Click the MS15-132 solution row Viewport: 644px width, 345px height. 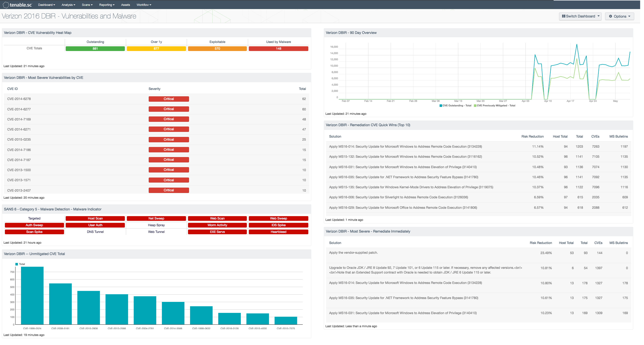tap(479, 157)
